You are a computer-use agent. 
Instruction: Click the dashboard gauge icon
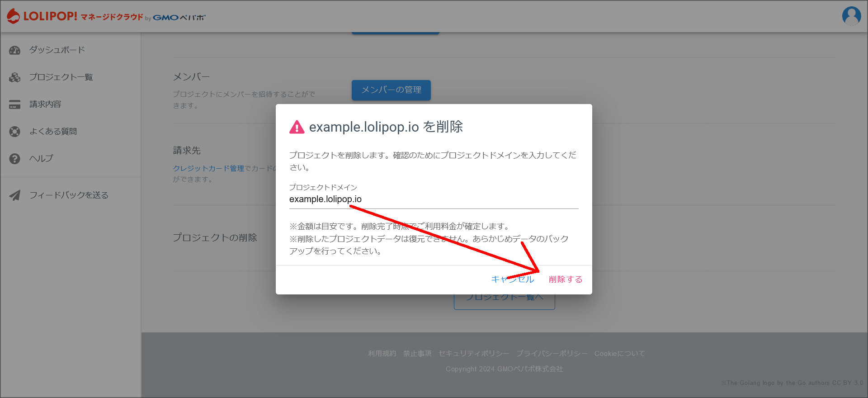(15, 50)
